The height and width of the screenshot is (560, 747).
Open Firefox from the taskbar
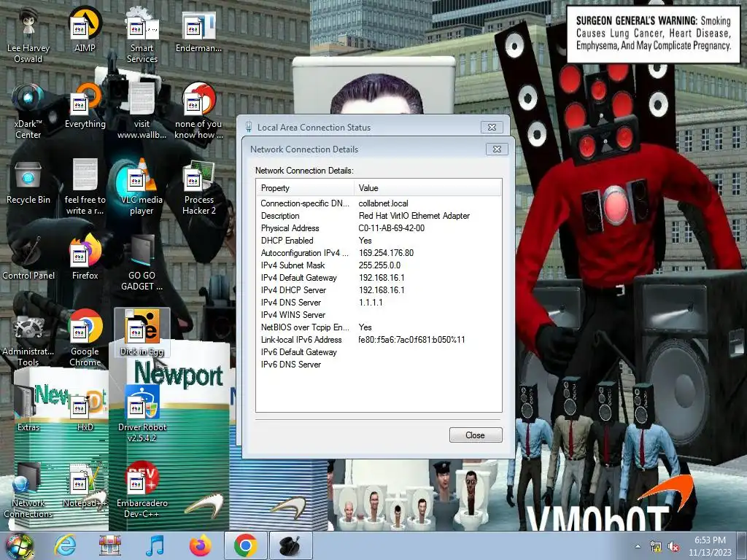pos(200,545)
